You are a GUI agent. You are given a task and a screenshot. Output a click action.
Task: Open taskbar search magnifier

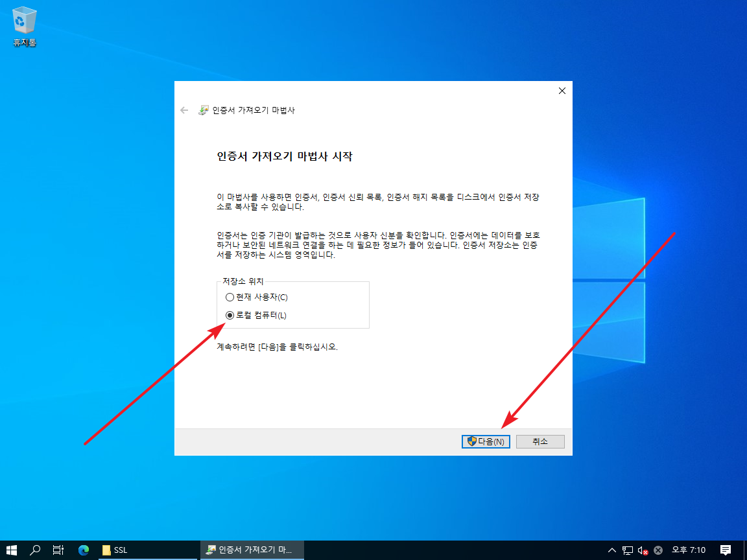(35, 550)
